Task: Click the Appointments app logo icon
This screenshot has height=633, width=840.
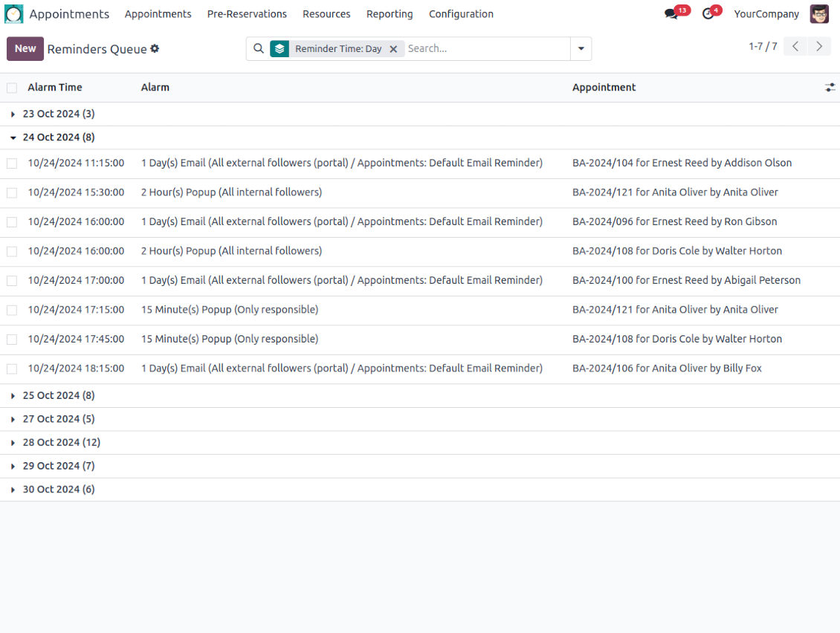Action: [x=14, y=14]
